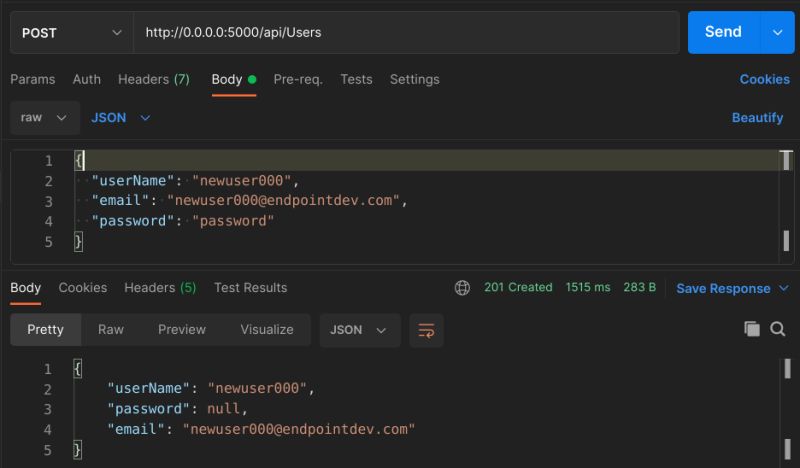
Task: Switch response to Preview view
Action: [x=182, y=330]
